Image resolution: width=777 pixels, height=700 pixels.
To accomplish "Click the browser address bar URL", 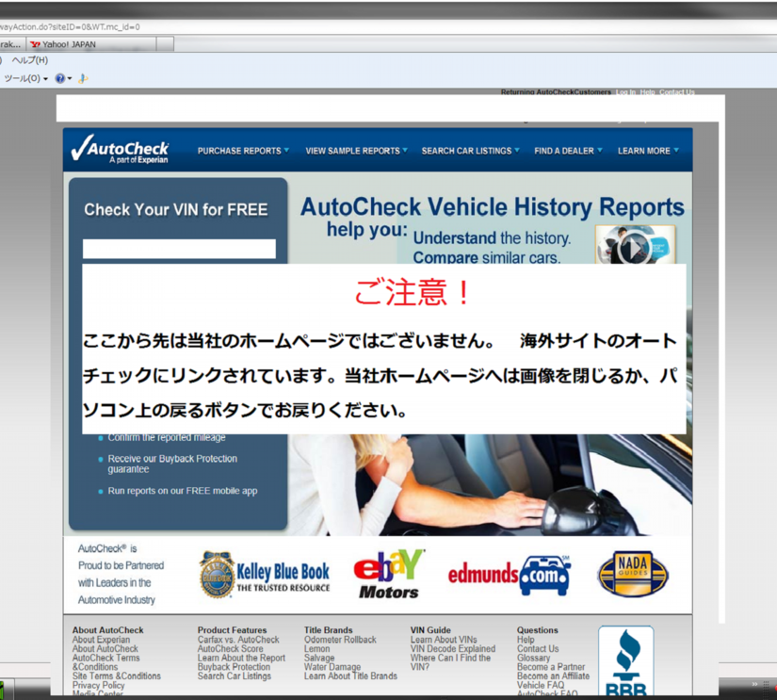I will coord(70,26).
